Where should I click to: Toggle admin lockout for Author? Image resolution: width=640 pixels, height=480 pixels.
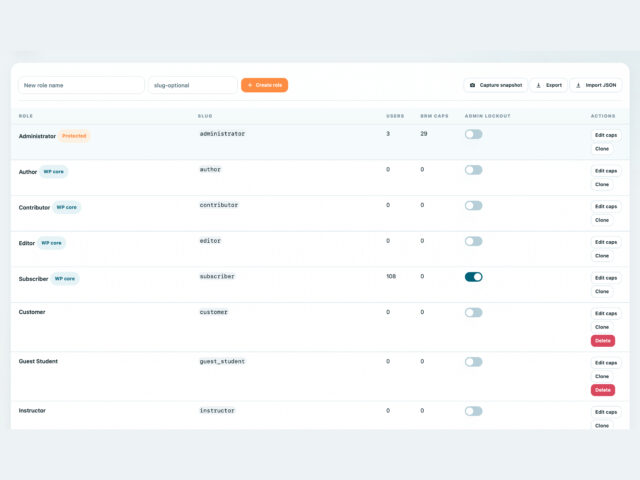(473, 170)
